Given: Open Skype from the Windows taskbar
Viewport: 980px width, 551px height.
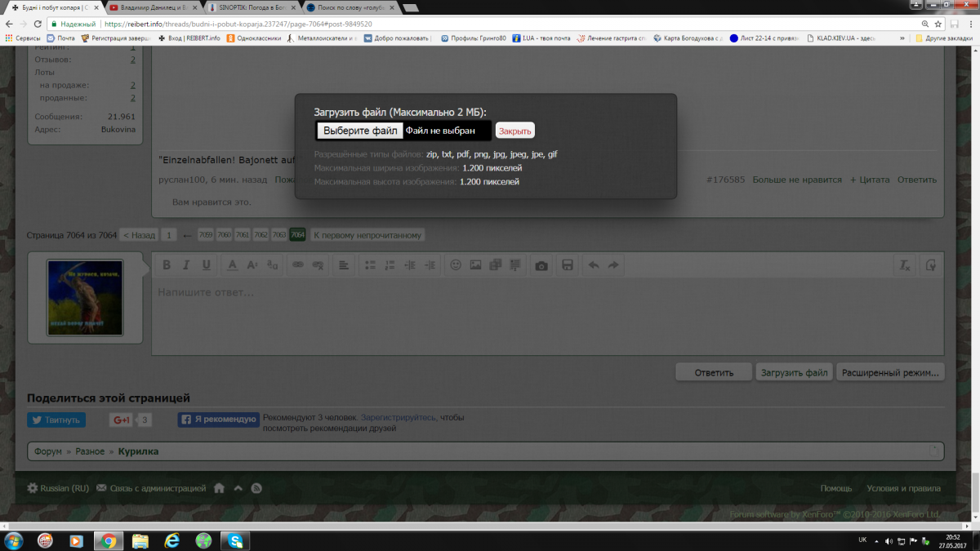Looking at the screenshot, I should [x=235, y=540].
